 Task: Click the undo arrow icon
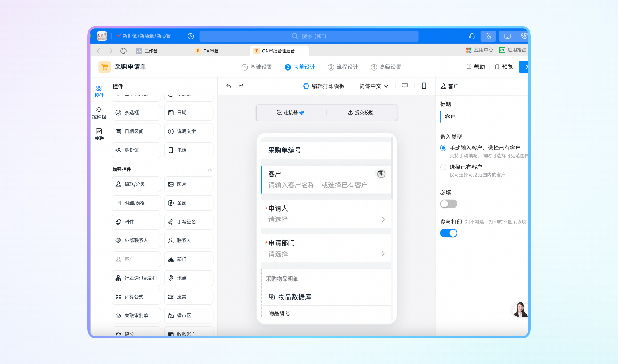tap(229, 86)
